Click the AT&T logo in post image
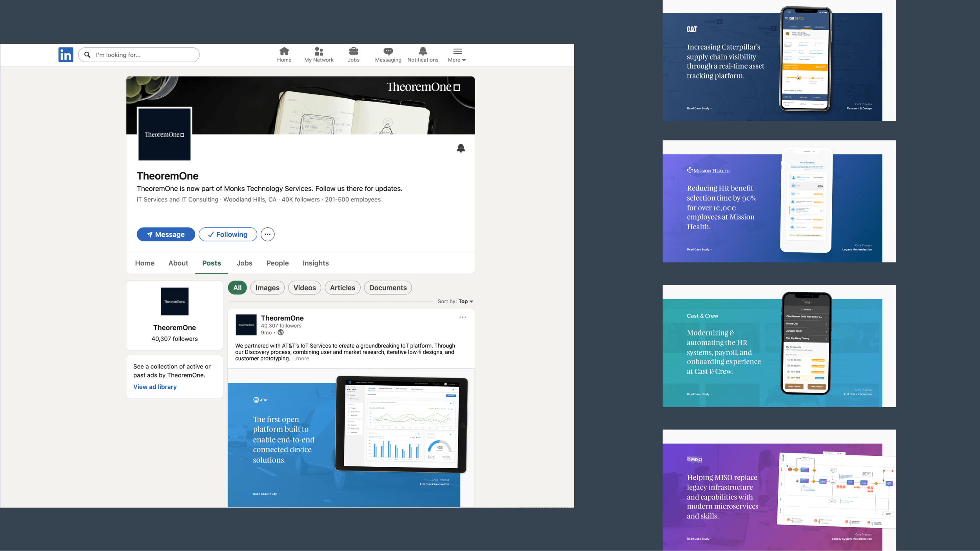Image resolution: width=980 pixels, height=551 pixels. point(261,400)
